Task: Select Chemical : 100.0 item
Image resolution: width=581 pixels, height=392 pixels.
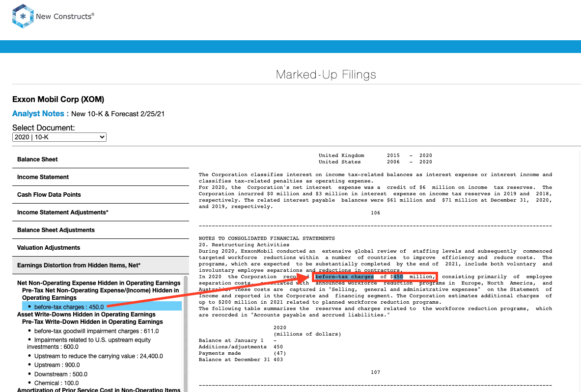Action: pyautogui.click(x=56, y=383)
